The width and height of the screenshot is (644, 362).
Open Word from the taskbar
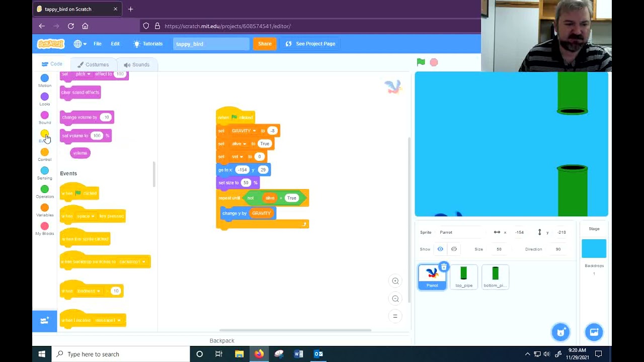coord(298,354)
